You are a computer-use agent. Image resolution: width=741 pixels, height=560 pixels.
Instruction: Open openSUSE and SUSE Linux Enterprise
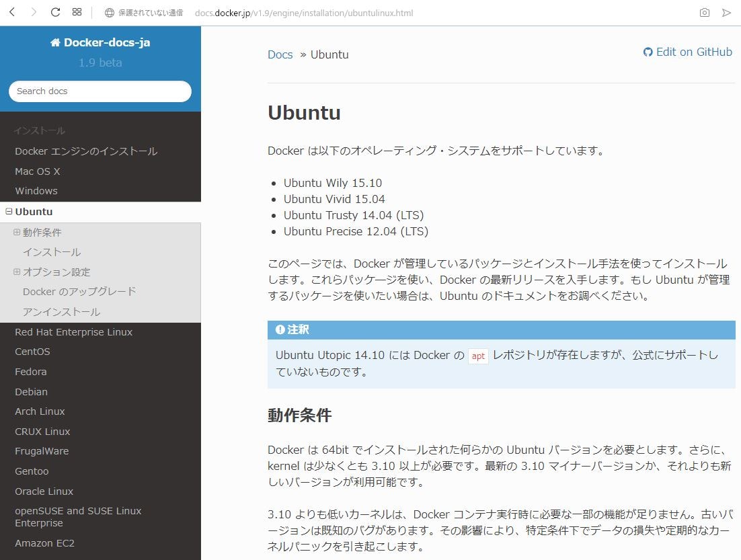pyautogui.click(x=78, y=517)
